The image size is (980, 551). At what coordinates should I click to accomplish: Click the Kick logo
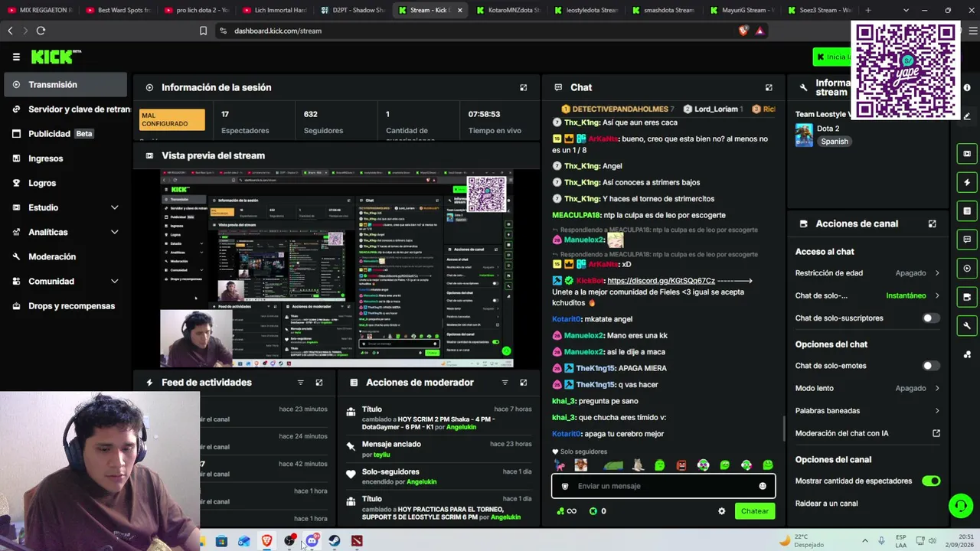[55, 57]
